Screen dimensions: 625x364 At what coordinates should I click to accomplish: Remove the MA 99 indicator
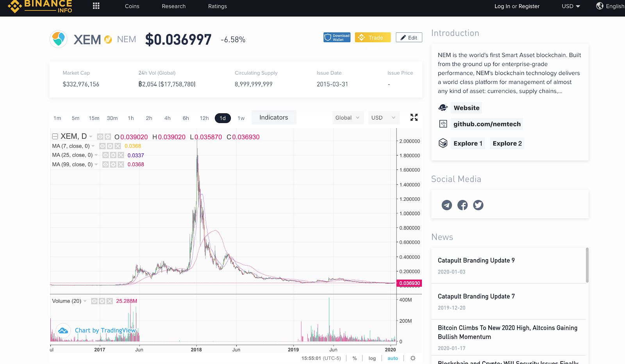pos(121,164)
